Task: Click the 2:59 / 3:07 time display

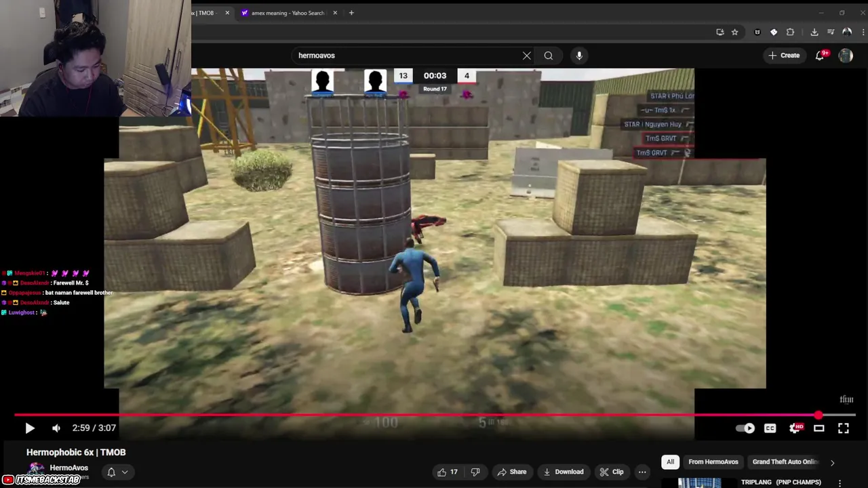Action: 94,428
